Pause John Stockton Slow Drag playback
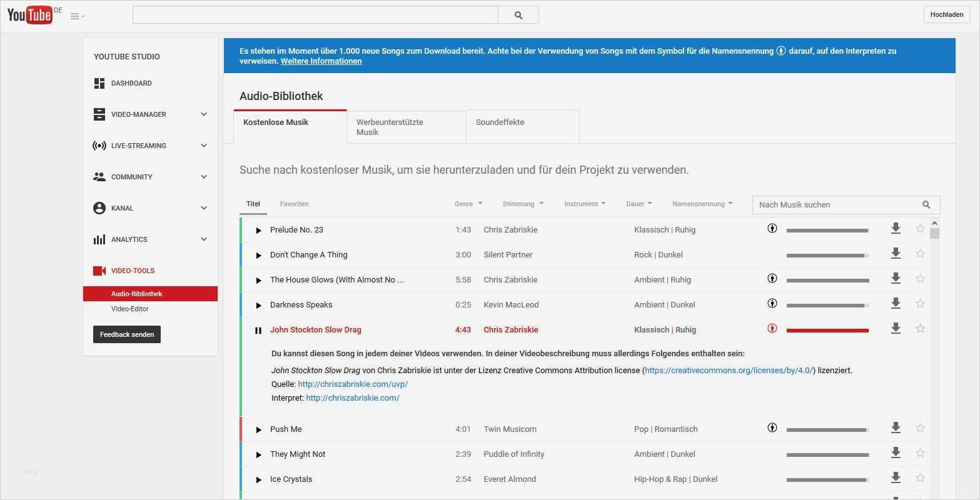Screen dimensions: 980x500 (x=258, y=330)
